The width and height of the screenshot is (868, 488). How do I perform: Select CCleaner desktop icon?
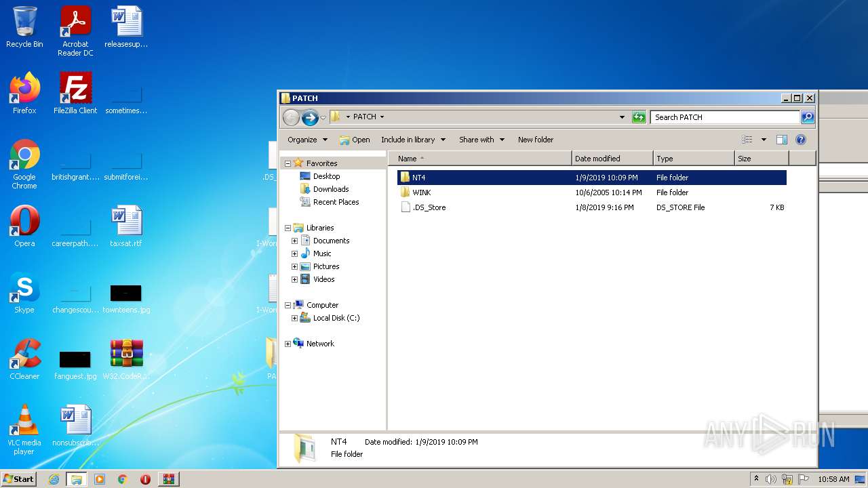coord(24,359)
